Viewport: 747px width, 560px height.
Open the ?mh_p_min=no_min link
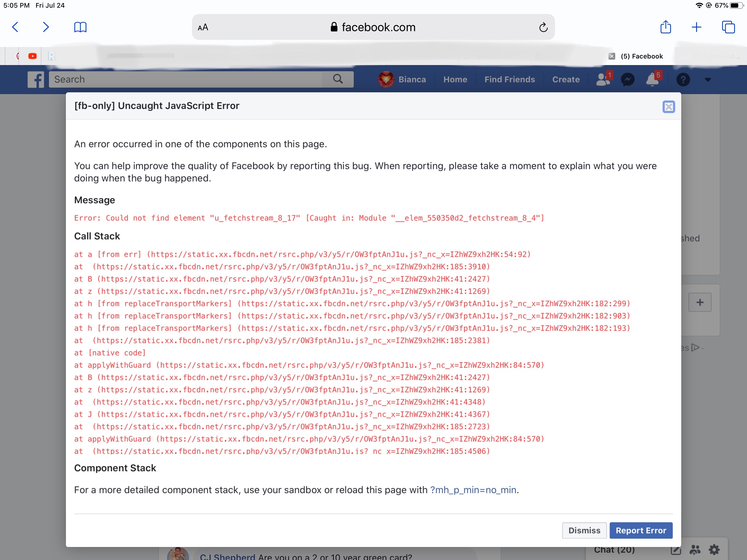point(473,490)
